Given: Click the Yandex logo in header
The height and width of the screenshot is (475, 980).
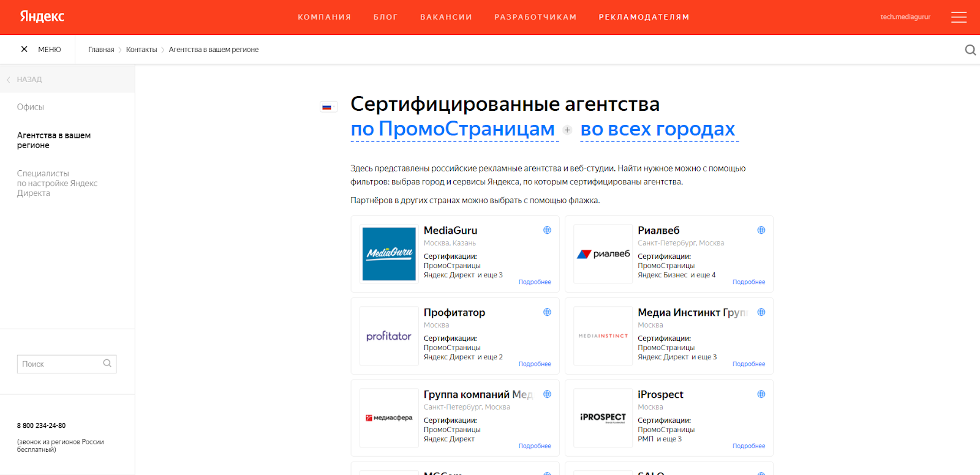Looking at the screenshot, I should tap(42, 17).
